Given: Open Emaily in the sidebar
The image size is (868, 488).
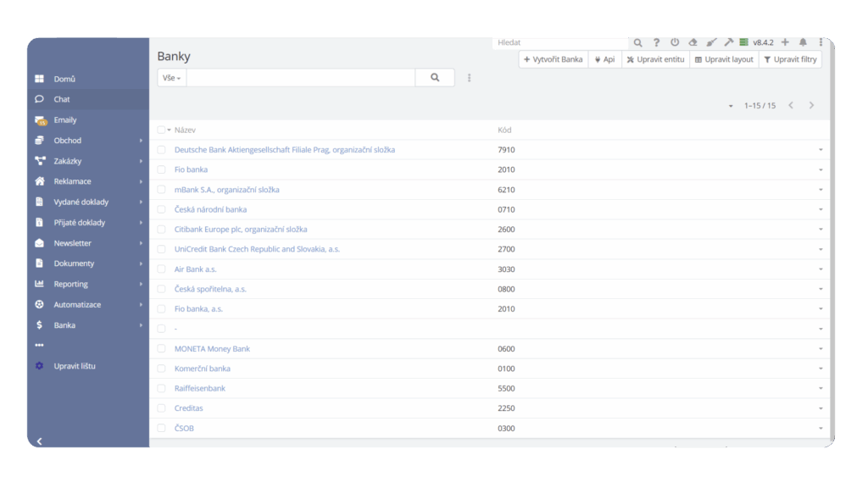Looking at the screenshot, I should point(65,120).
